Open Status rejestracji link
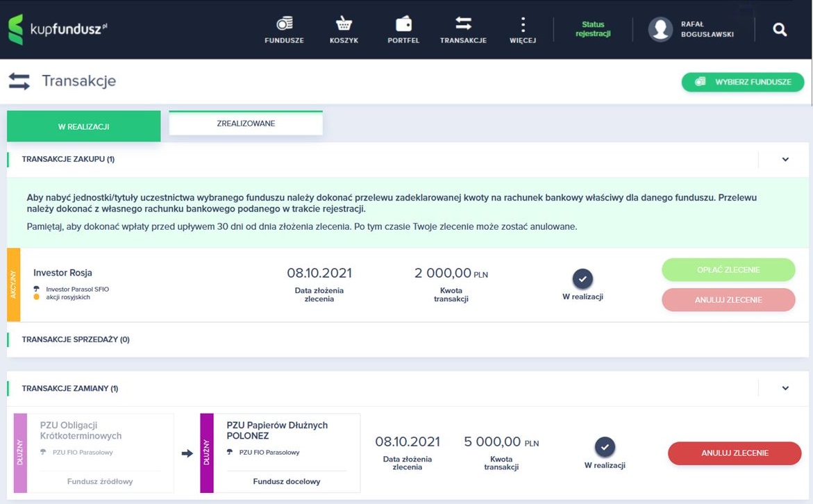 (x=593, y=29)
